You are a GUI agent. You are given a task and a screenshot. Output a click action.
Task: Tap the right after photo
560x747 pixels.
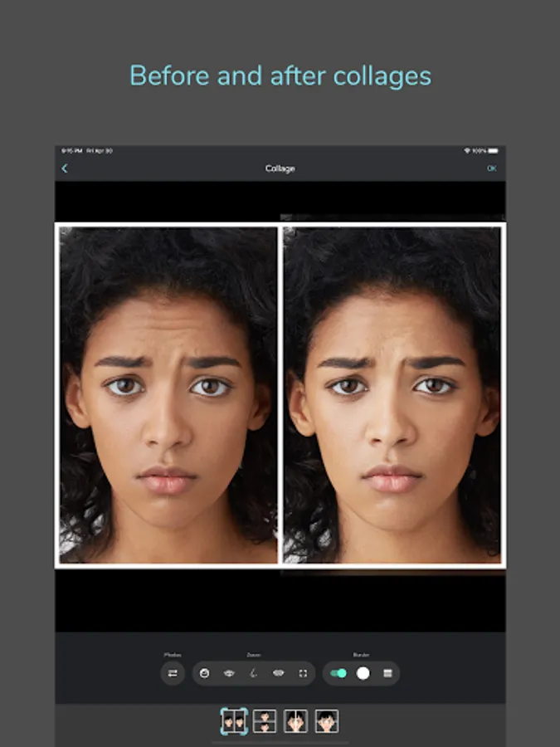click(x=392, y=395)
